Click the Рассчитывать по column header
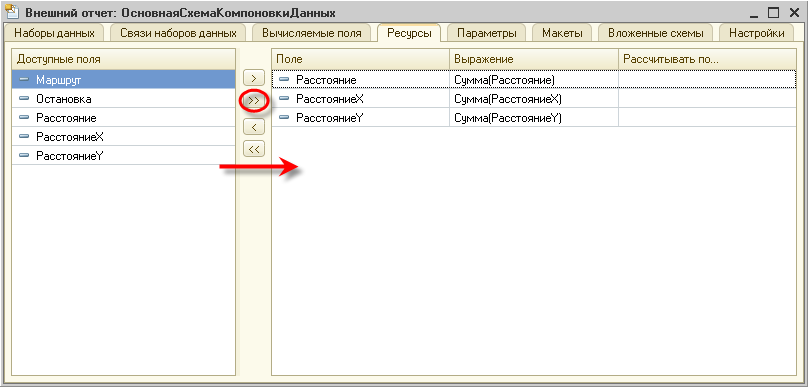Viewport: 808px width, 387px height. point(707,59)
